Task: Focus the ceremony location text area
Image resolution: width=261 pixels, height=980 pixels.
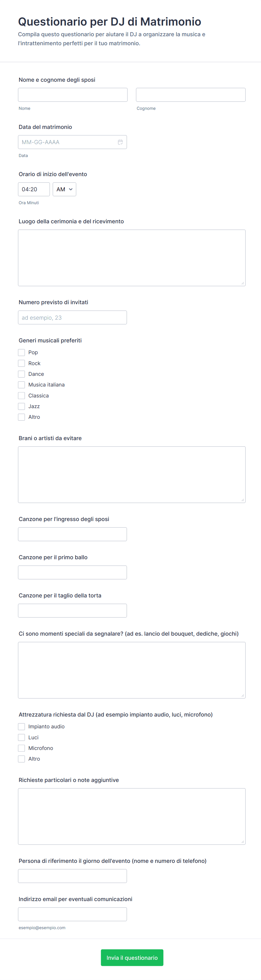Action: tap(131, 258)
